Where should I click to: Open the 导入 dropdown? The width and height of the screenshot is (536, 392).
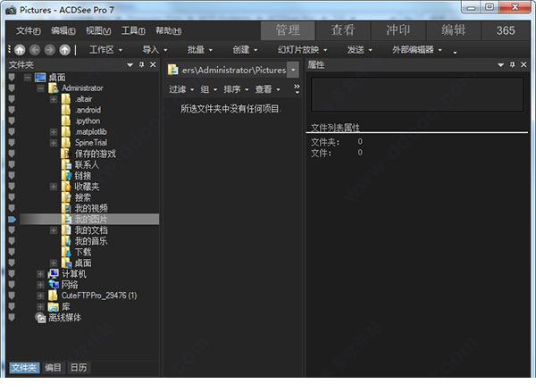pyautogui.click(x=155, y=50)
